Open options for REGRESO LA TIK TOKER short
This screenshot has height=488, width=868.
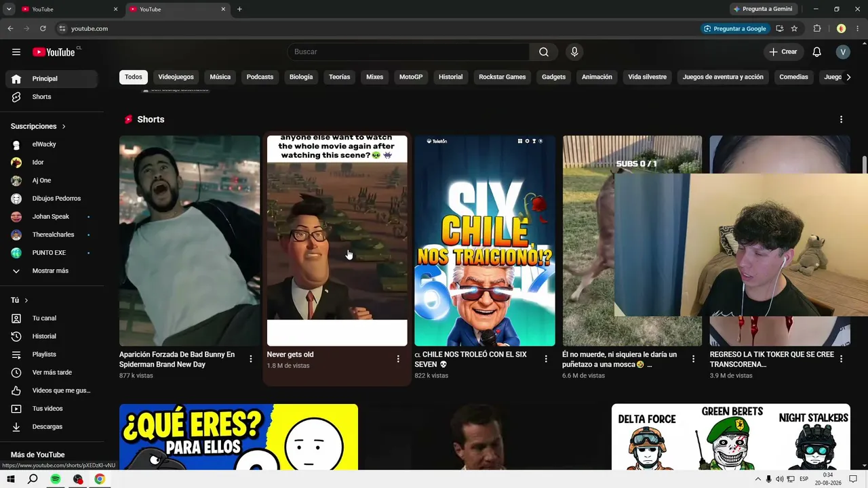tap(841, 359)
